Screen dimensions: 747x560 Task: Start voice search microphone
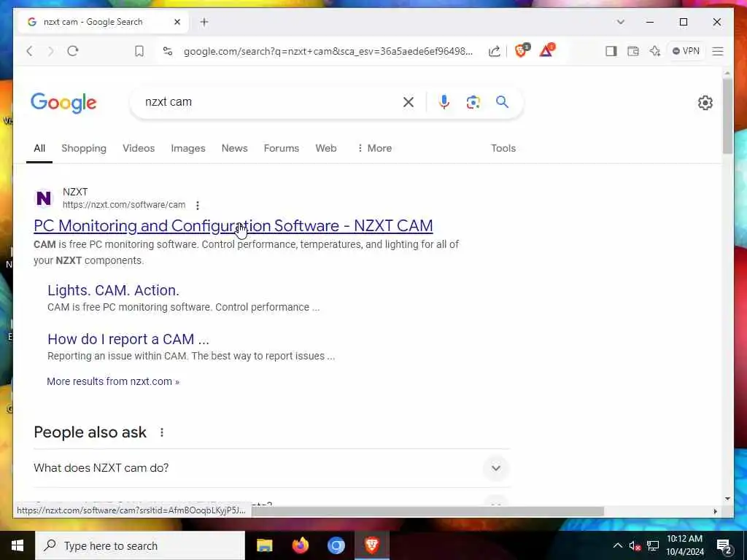(444, 102)
